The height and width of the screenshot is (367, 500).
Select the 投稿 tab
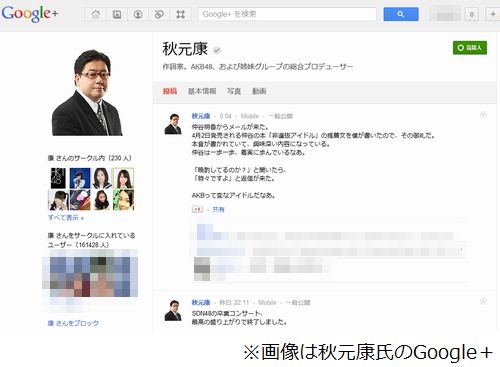point(170,91)
